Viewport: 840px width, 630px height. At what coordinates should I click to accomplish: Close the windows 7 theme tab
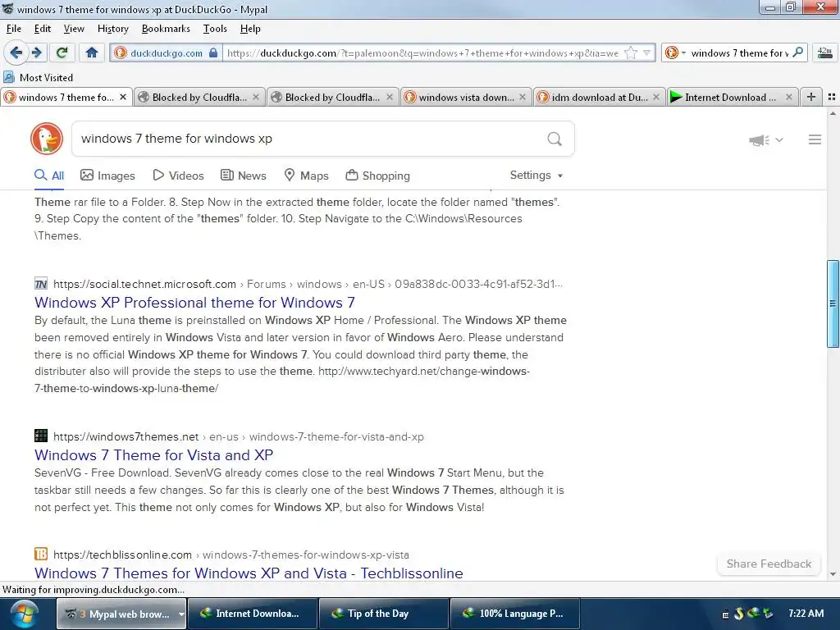tap(123, 97)
